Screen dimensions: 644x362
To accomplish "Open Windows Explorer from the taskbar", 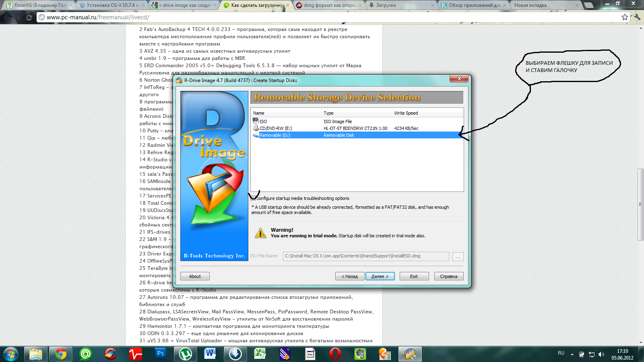I will click(x=35, y=354).
